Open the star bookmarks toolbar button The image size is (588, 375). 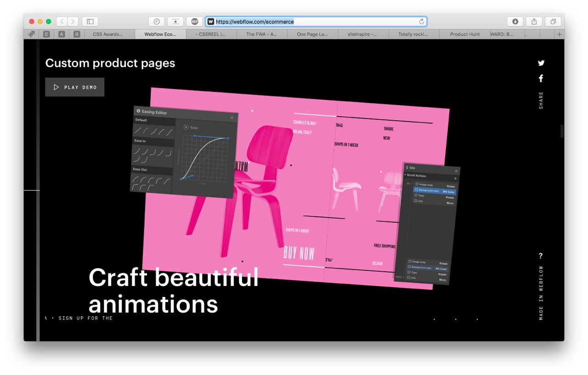tap(175, 22)
